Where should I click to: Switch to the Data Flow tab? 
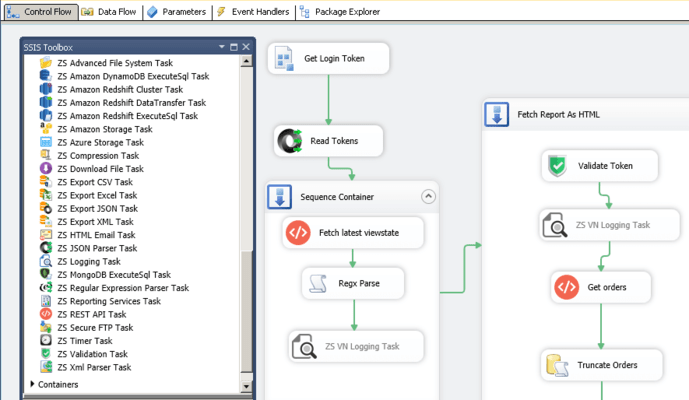[x=113, y=11]
